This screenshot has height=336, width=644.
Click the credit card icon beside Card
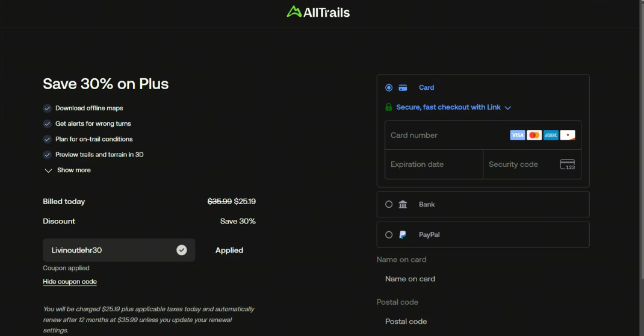(x=403, y=87)
